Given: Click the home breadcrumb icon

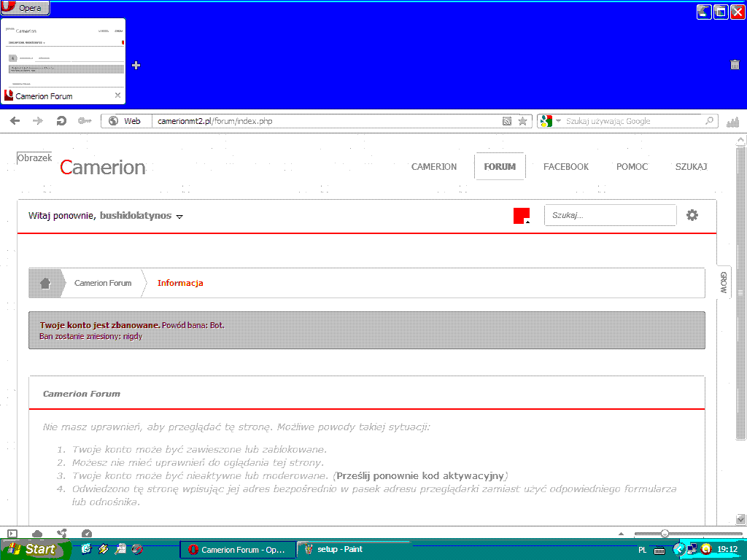Looking at the screenshot, I should (x=45, y=283).
